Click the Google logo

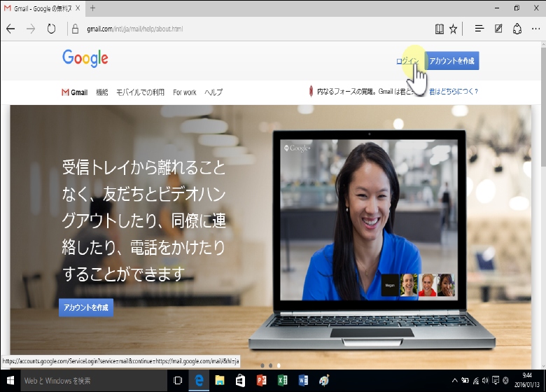(85, 58)
